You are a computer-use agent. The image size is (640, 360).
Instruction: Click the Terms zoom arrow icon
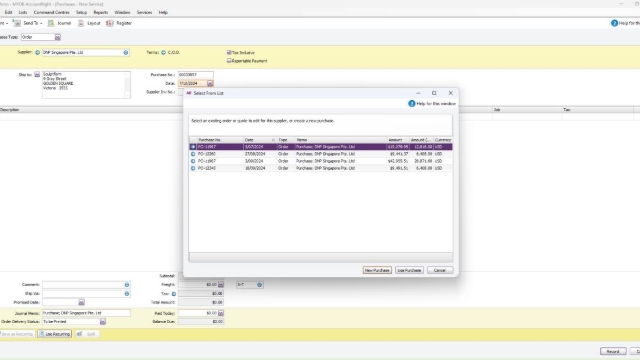[x=163, y=52]
